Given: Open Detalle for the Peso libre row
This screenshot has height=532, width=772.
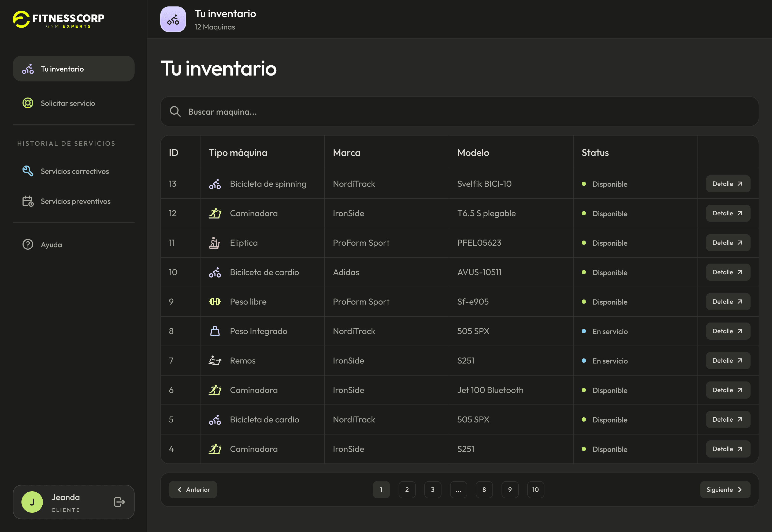Looking at the screenshot, I should (x=728, y=302).
